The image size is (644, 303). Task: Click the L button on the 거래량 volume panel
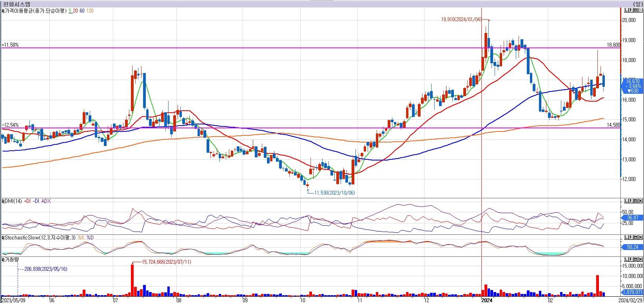point(626,259)
